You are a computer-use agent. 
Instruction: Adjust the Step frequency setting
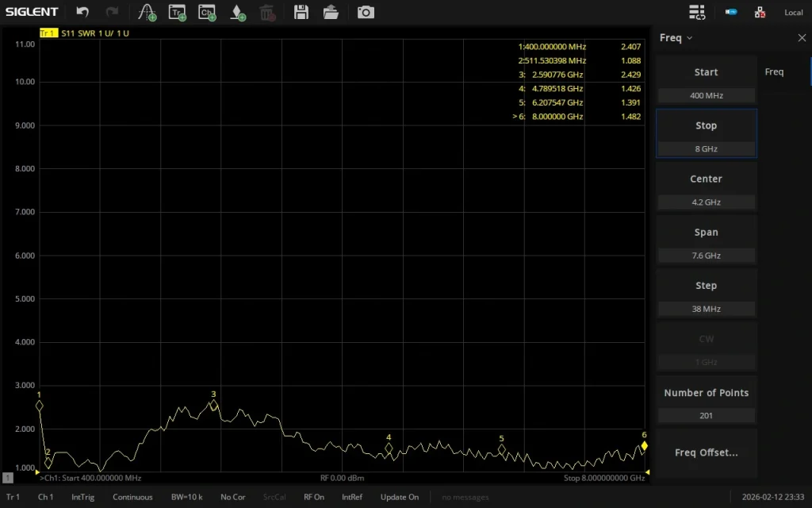click(x=707, y=294)
